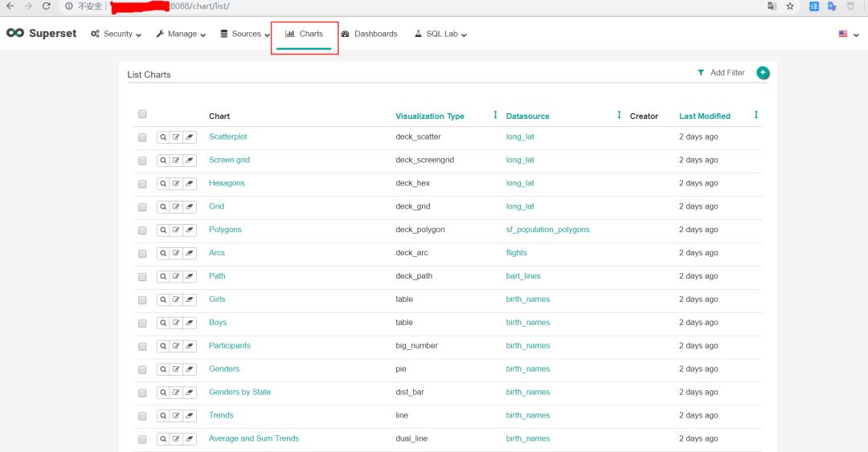Click the edit icon for Girls row
Image resolution: width=868 pixels, height=452 pixels.
pyautogui.click(x=176, y=300)
